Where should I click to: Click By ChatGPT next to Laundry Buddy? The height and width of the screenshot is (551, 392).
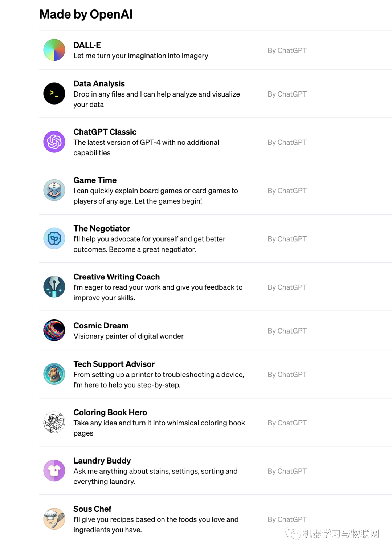pyautogui.click(x=287, y=471)
